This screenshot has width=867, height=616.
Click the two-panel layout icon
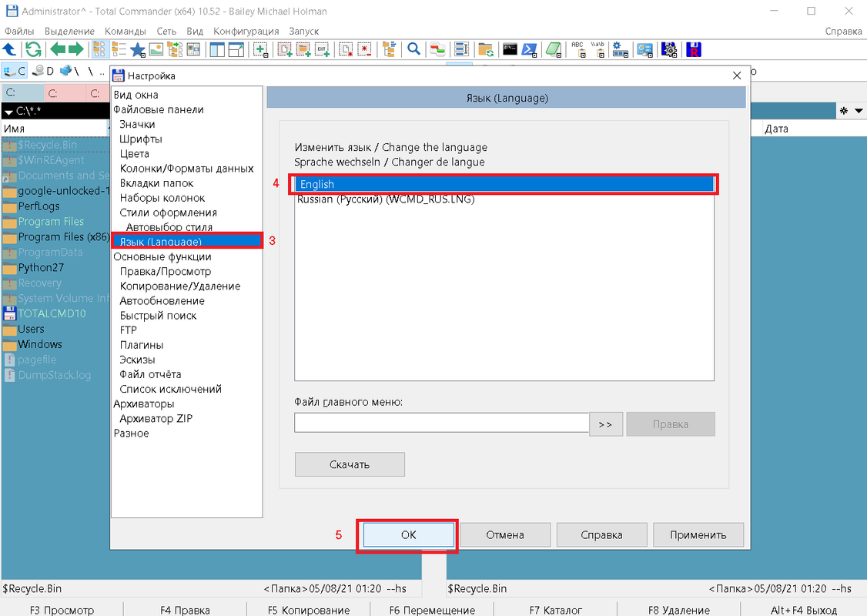tap(217, 50)
